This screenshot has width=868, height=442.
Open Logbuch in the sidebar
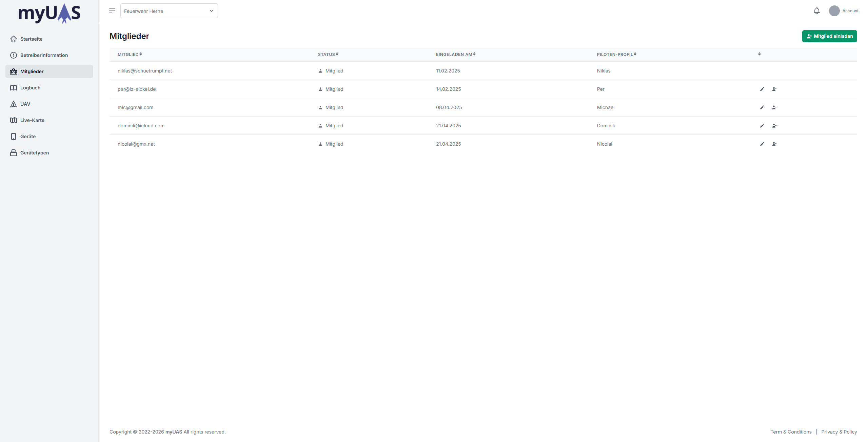[x=30, y=88]
